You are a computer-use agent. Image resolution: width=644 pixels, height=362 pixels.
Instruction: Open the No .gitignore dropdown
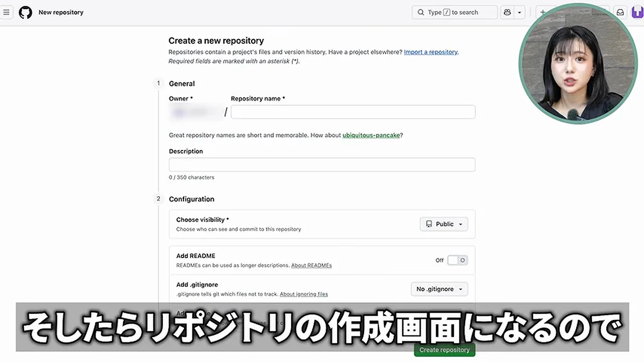coord(439,289)
